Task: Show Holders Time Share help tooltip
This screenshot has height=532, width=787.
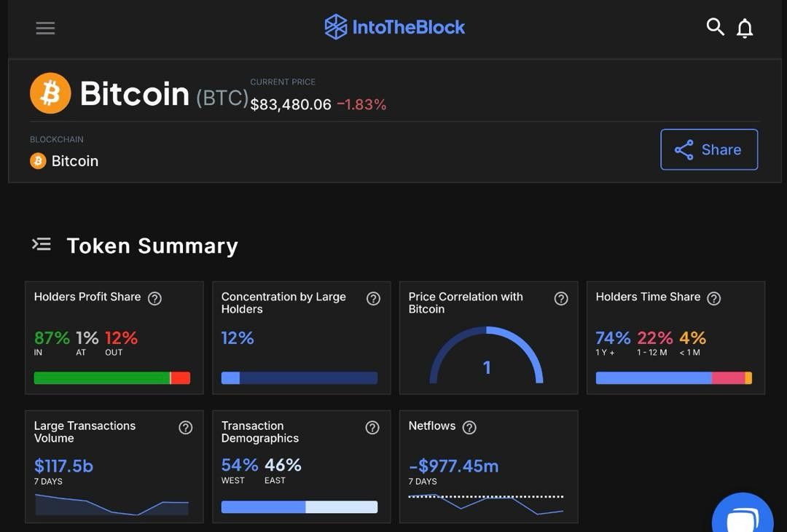Action: click(x=714, y=298)
